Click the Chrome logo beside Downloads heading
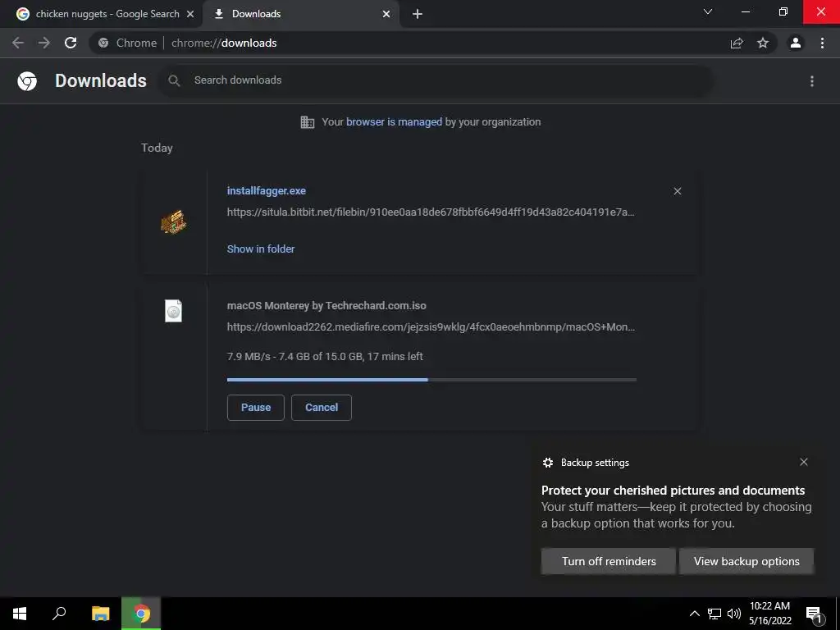Screen dimensions: 840x630 coord(27,81)
